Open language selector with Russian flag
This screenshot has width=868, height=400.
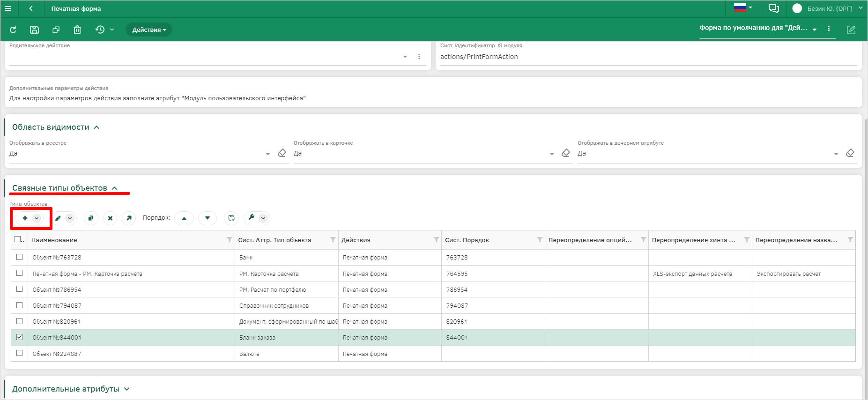tap(743, 7)
